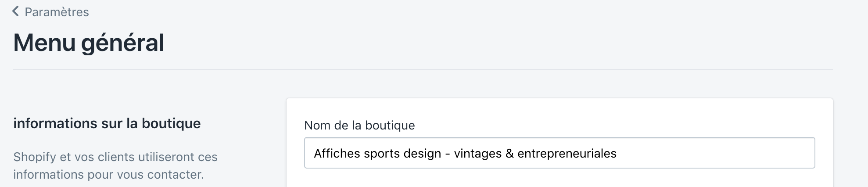Go back to Paramètres
This screenshot has width=868, height=187.
coord(57,12)
